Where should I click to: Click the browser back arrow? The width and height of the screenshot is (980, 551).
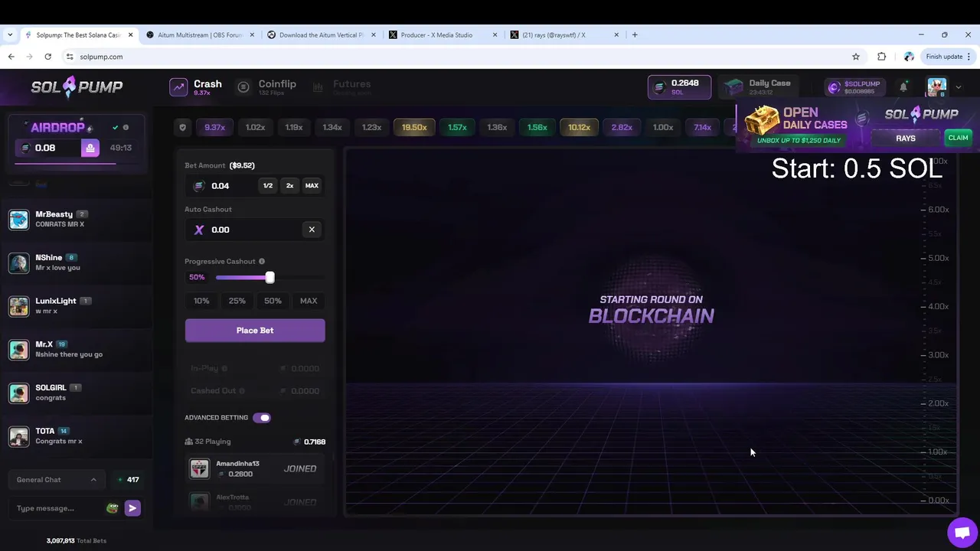[x=11, y=57]
